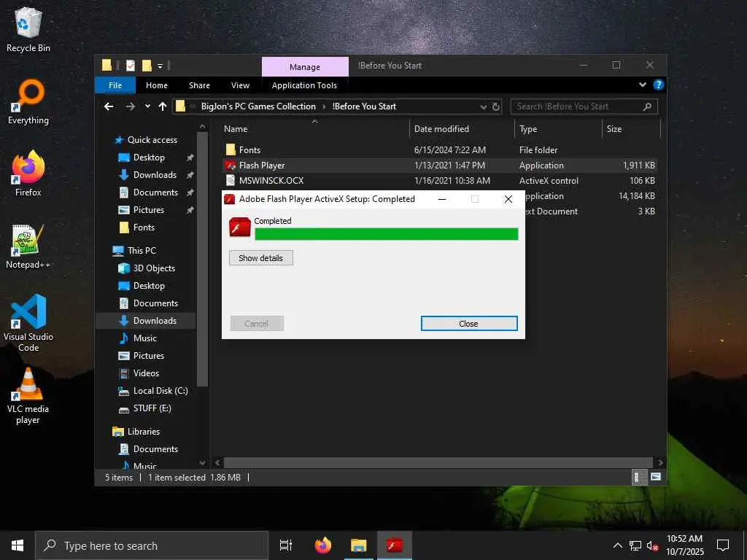Click the Forward arrow in File Explorer
Viewport: 747px width, 560px height.
(130, 106)
